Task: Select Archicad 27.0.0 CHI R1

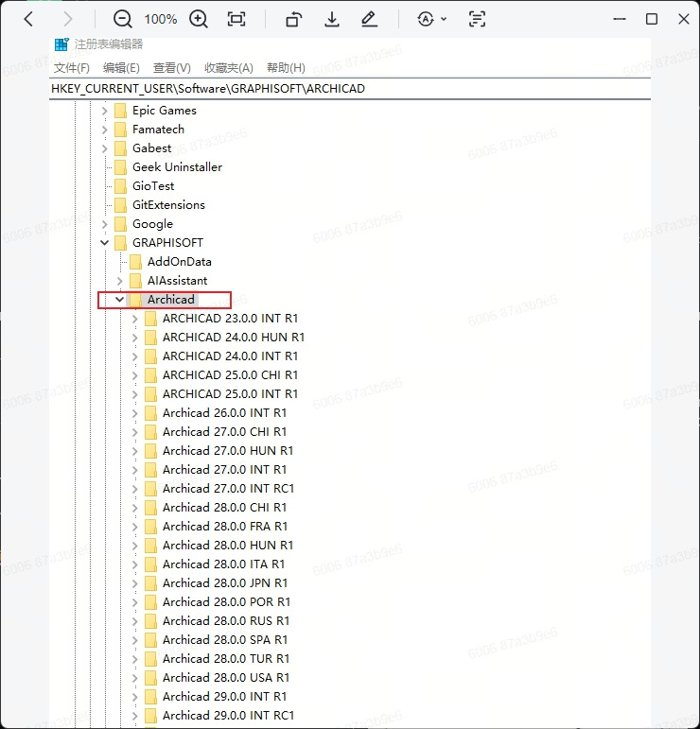Action: tap(224, 432)
